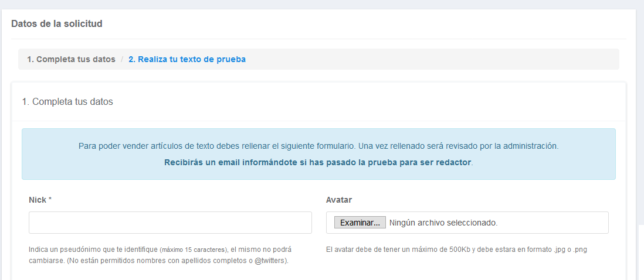
Task: Click the 'Avatar' label
Action: (339, 200)
